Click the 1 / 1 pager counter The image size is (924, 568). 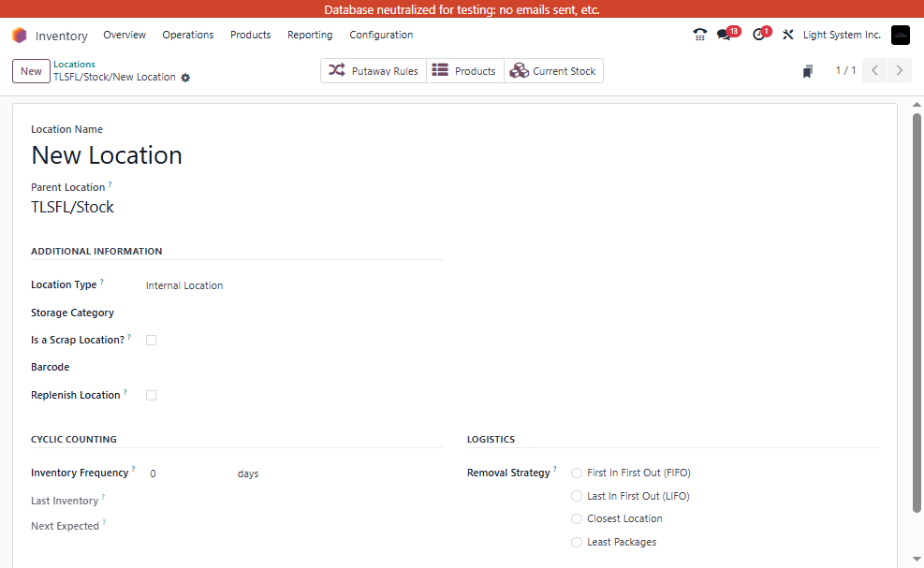(x=845, y=71)
